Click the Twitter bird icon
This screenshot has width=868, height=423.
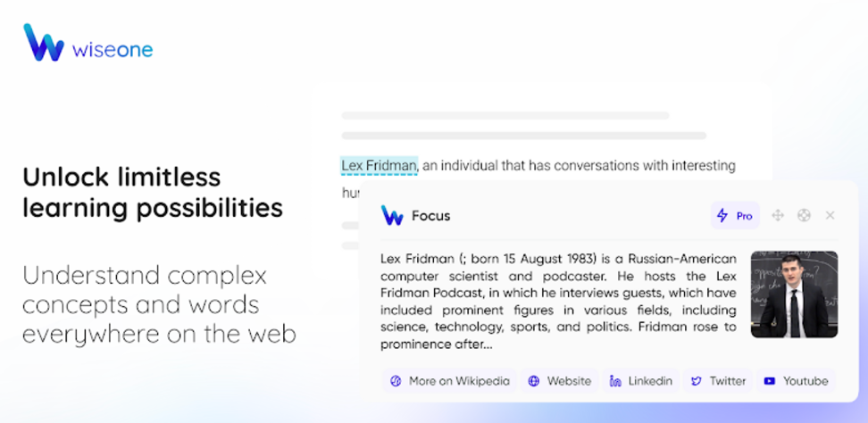coord(697,381)
